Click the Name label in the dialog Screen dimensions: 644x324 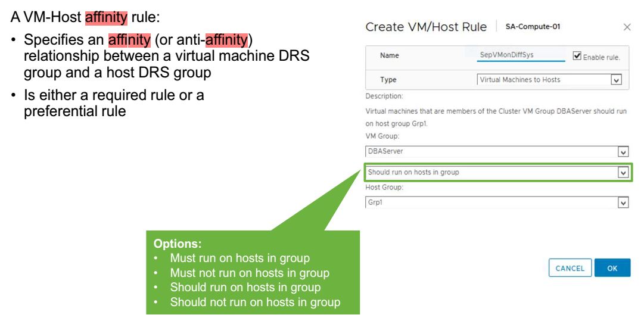tap(390, 55)
